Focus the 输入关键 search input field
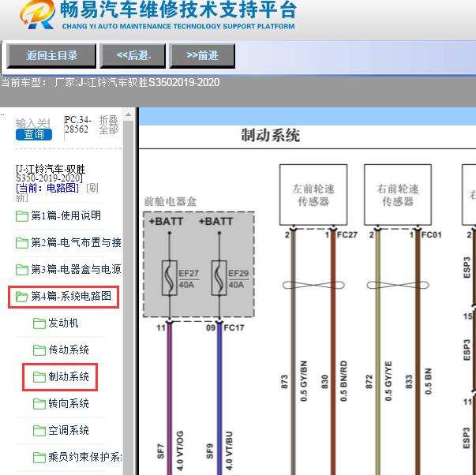This screenshot has width=476, height=475. pyautogui.click(x=33, y=123)
